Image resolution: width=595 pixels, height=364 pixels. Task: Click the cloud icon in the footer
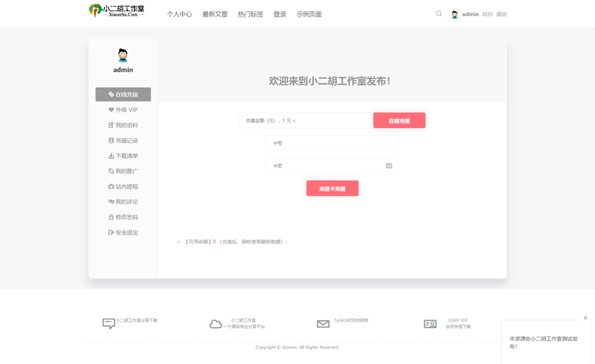(x=216, y=324)
